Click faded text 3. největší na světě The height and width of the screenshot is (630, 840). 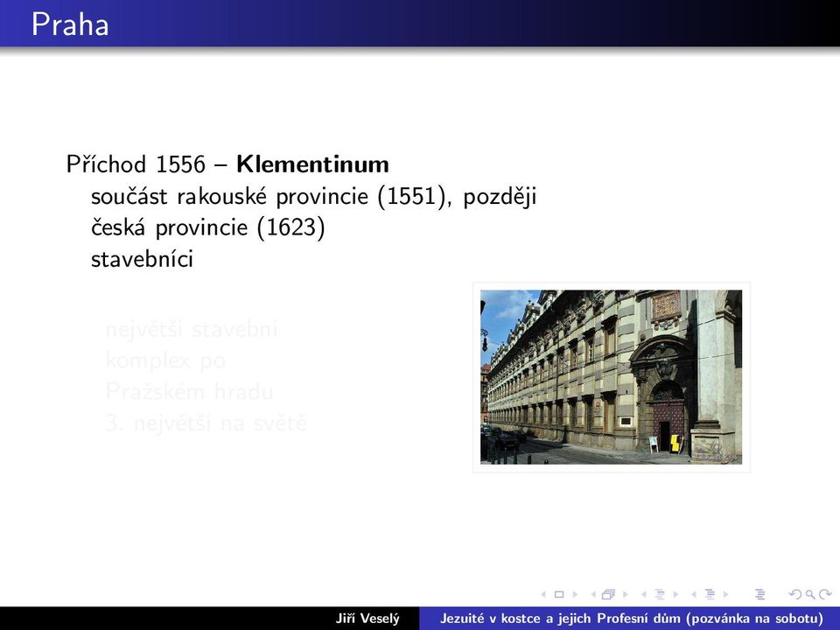pyautogui.click(x=206, y=423)
